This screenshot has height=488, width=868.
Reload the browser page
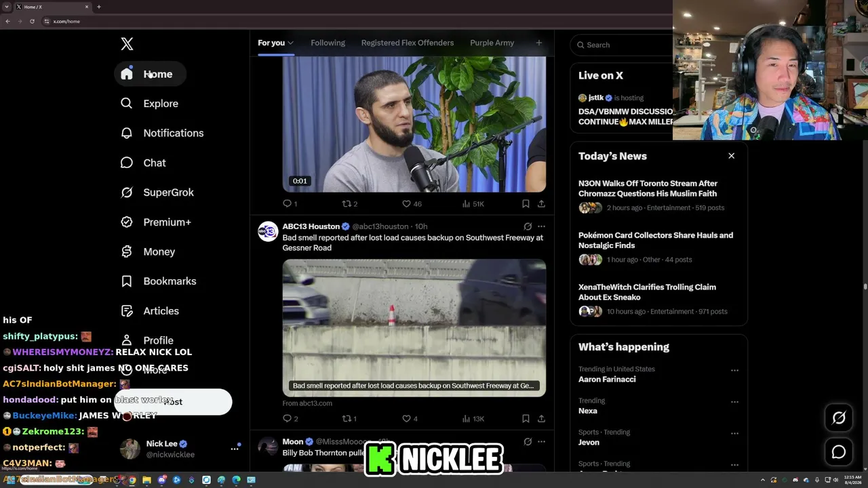pos(32,21)
